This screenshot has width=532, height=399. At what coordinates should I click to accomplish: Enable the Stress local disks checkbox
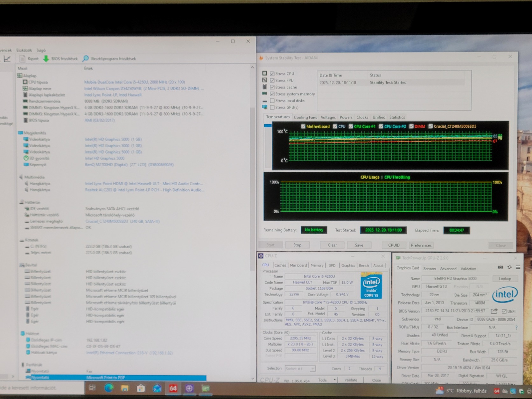point(272,101)
